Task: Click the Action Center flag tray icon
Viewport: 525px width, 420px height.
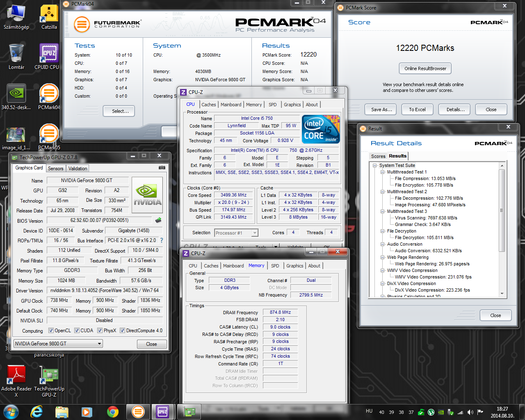Action: (x=480, y=412)
